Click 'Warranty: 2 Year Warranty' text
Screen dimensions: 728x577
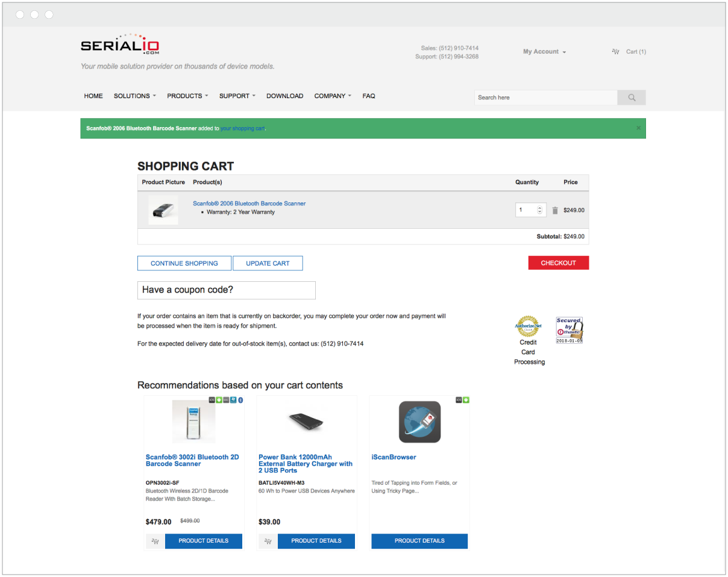click(x=240, y=212)
